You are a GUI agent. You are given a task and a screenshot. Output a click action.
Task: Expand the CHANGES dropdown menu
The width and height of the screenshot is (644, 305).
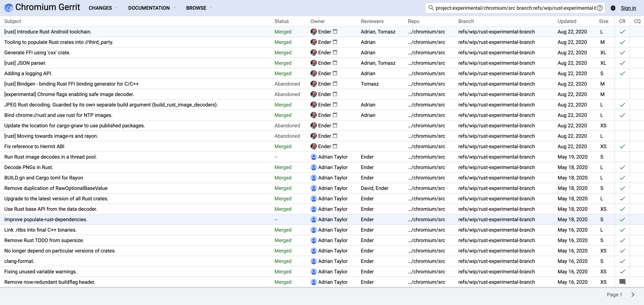point(103,8)
